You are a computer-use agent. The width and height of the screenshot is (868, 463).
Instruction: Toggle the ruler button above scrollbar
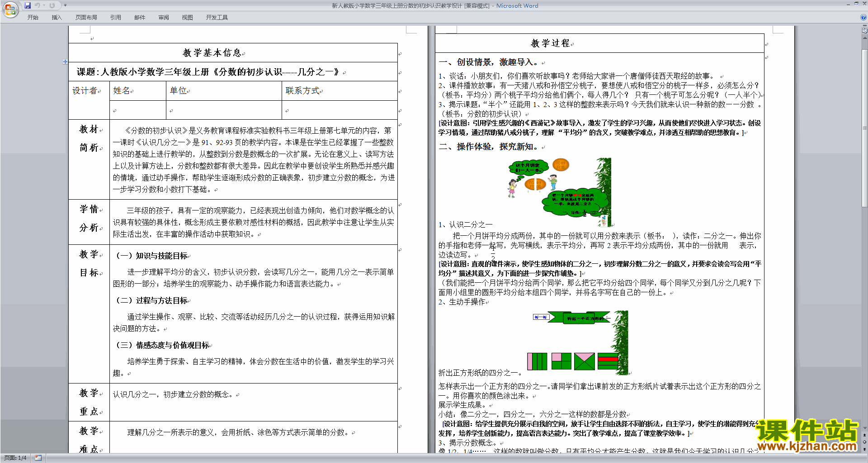[864, 30]
